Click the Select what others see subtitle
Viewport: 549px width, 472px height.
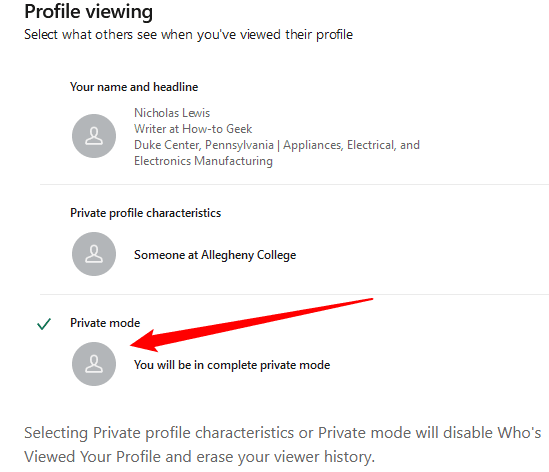point(188,35)
